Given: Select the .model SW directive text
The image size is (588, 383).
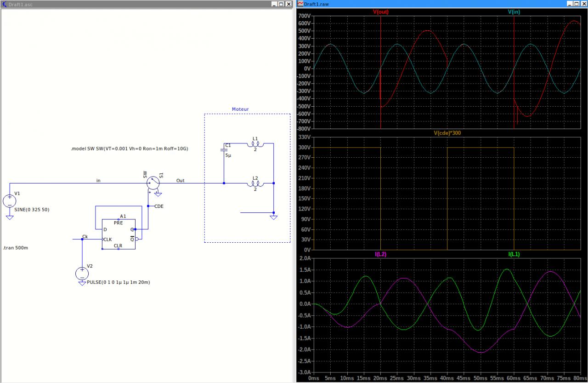Looking at the screenshot, I should pos(130,149).
